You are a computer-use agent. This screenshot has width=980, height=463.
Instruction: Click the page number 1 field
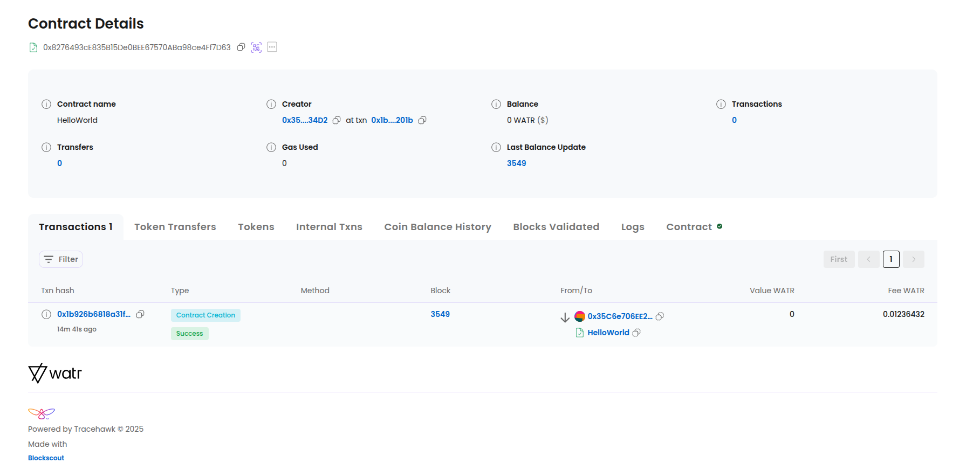pyautogui.click(x=891, y=259)
